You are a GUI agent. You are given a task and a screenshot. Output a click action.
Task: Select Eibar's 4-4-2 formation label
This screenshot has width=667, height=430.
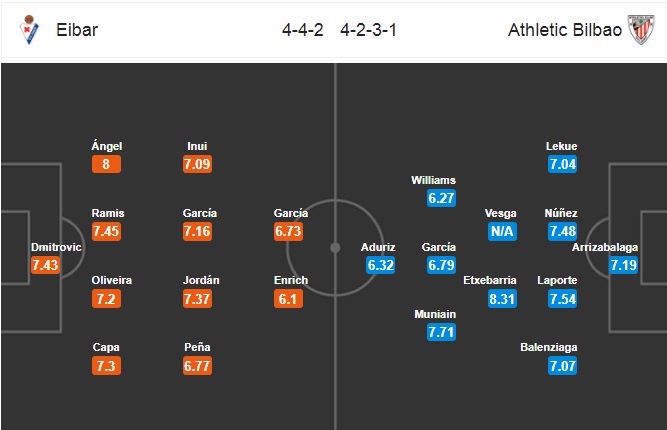pyautogui.click(x=304, y=30)
